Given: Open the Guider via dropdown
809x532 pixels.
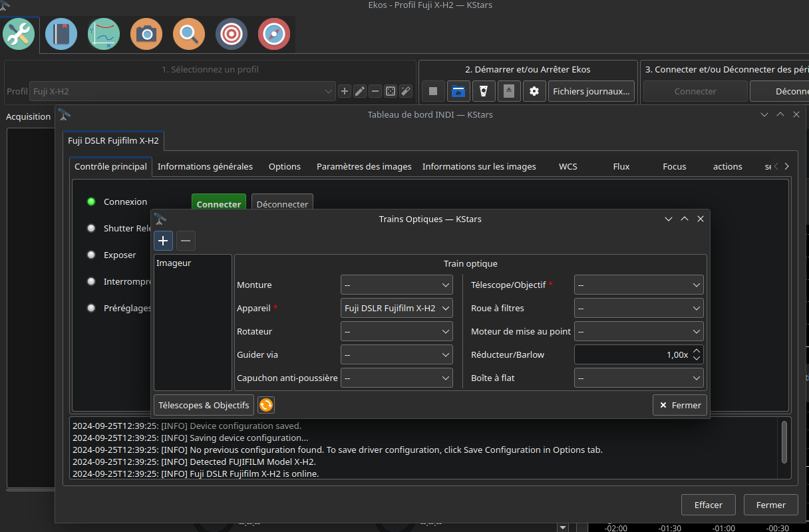Looking at the screenshot, I should point(397,354).
